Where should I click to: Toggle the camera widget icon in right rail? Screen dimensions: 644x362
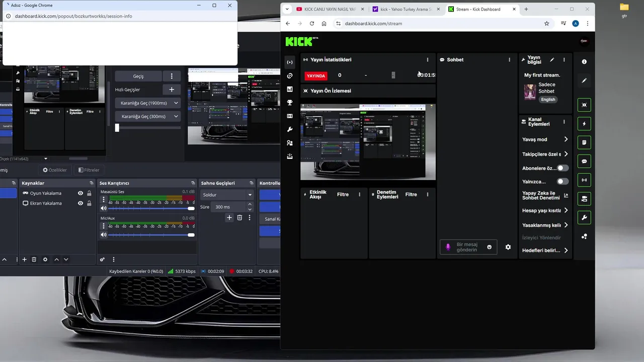click(584, 199)
